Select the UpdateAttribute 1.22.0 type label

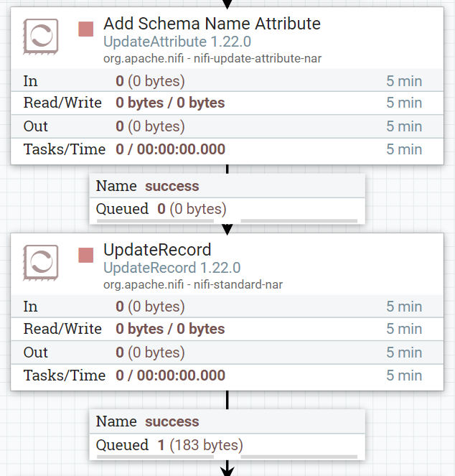point(177,42)
